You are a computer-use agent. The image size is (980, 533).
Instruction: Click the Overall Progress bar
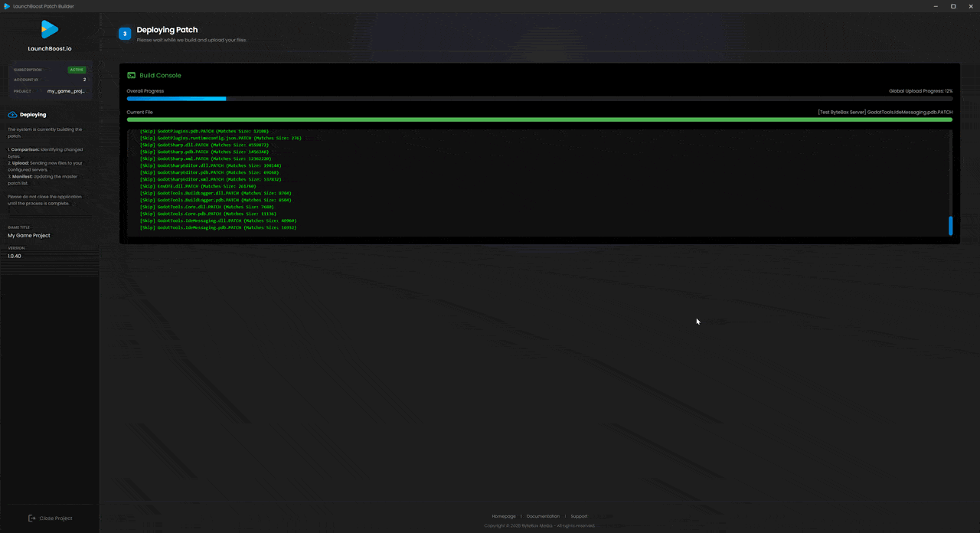coord(540,99)
